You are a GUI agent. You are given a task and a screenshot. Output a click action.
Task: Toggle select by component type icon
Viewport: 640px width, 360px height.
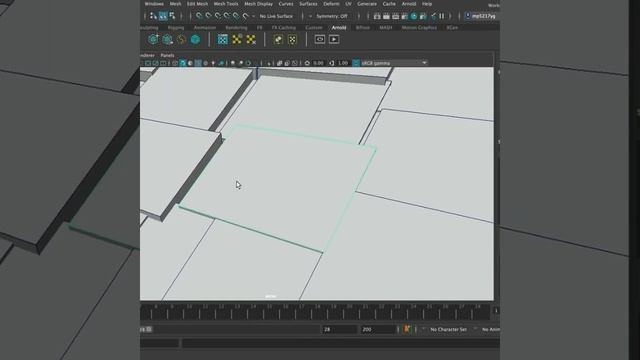[172, 16]
